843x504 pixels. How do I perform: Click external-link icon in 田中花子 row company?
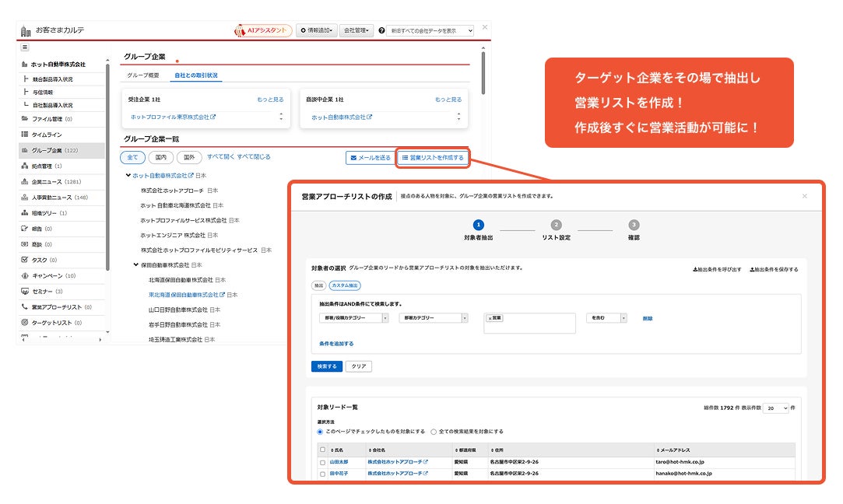pyautogui.click(x=426, y=474)
